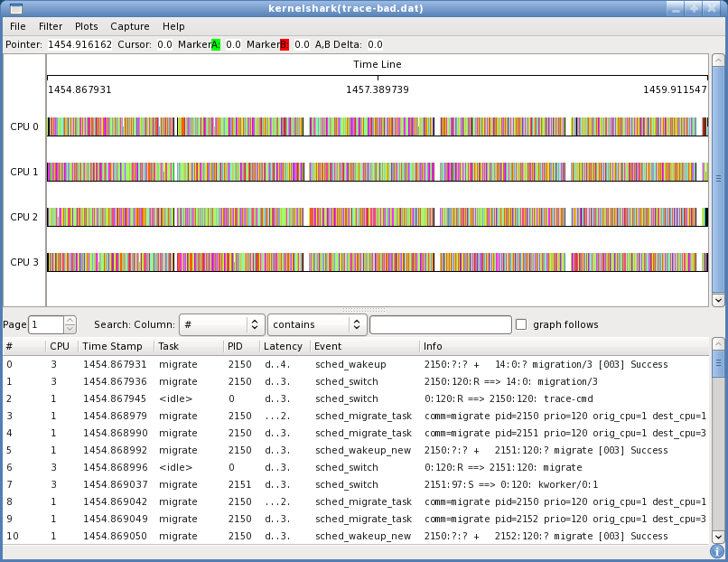Click the red Marker B swatch

click(x=285, y=44)
